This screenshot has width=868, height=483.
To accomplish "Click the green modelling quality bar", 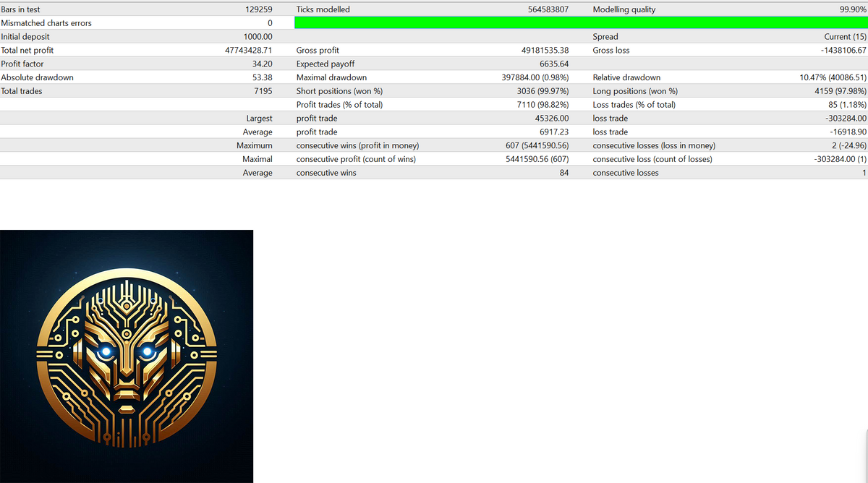I will pyautogui.click(x=580, y=23).
